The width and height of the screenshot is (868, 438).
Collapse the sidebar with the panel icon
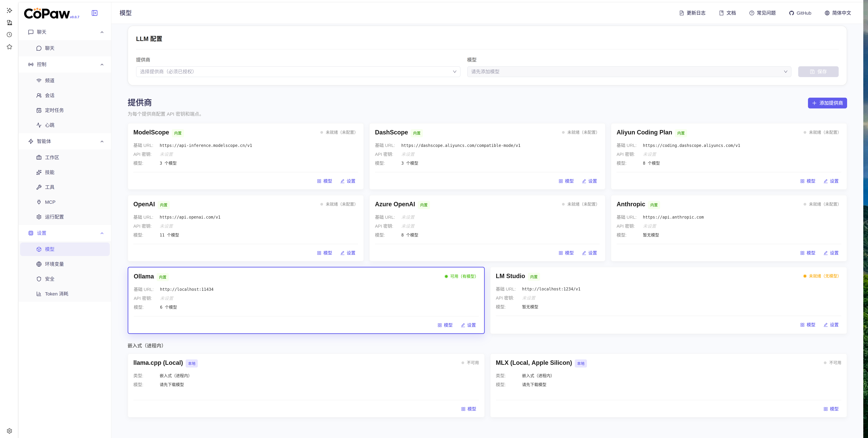[95, 13]
